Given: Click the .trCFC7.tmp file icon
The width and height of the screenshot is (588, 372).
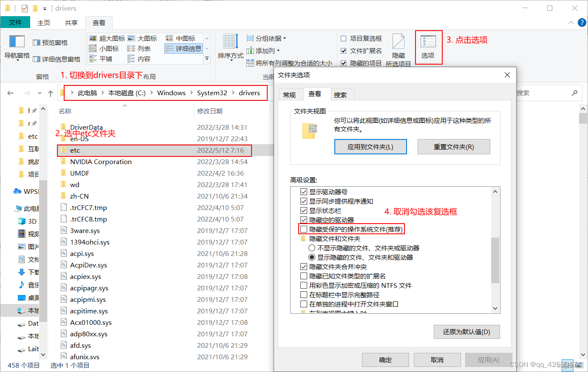Looking at the screenshot, I should (x=64, y=207).
